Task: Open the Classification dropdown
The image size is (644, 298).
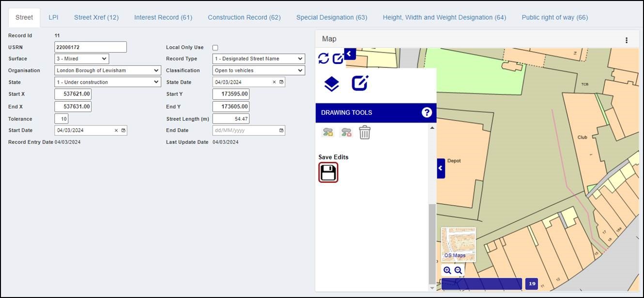Action: [x=259, y=70]
